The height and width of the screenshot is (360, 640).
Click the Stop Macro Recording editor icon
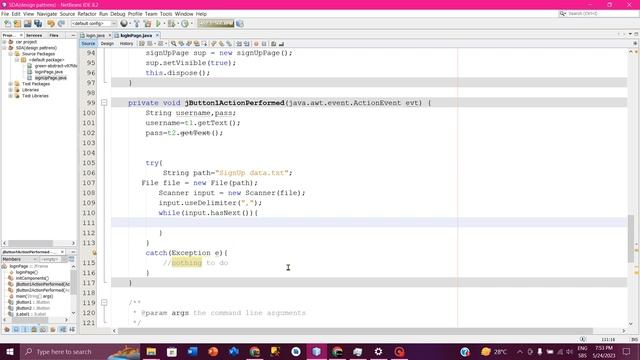264,44
